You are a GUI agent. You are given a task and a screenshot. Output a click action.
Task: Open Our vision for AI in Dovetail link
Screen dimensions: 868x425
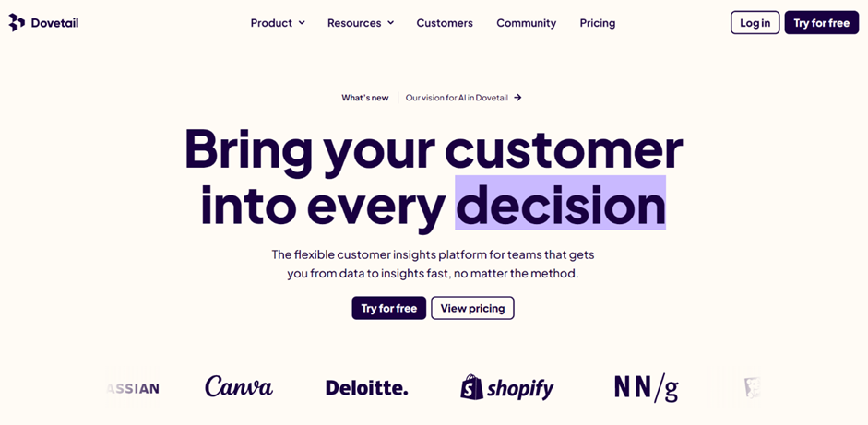(x=457, y=98)
